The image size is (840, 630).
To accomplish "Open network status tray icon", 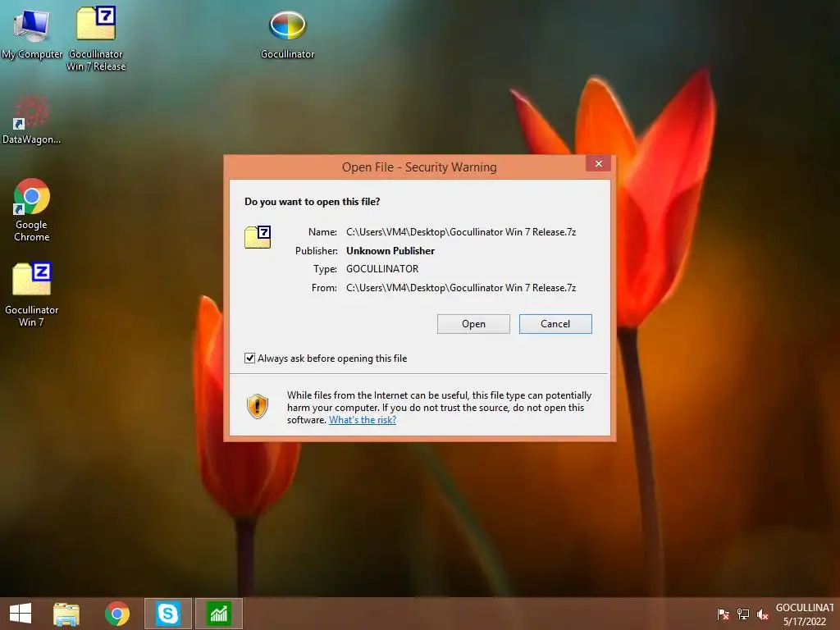I will (743, 614).
